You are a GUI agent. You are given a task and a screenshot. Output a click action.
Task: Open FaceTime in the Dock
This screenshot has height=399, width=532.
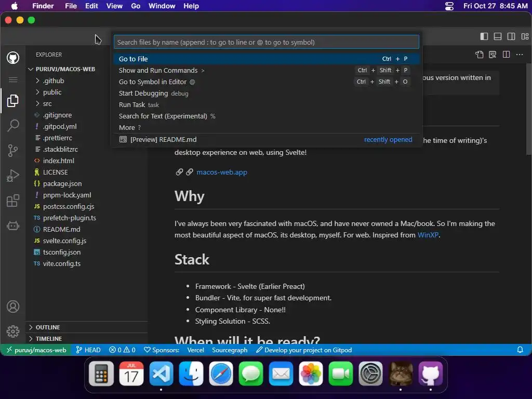pos(341,374)
